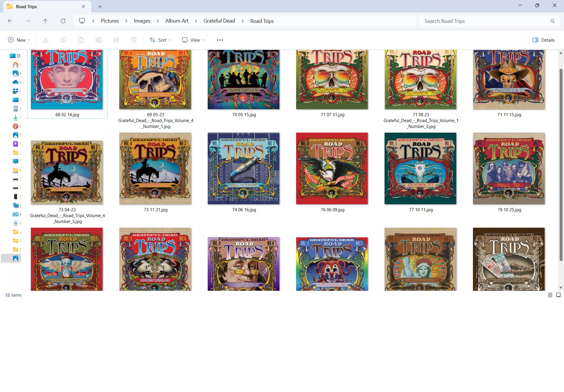Switch to large thumbnails view layout
Screen dimensions: 564x392
pyautogui.click(x=558, y=295)
